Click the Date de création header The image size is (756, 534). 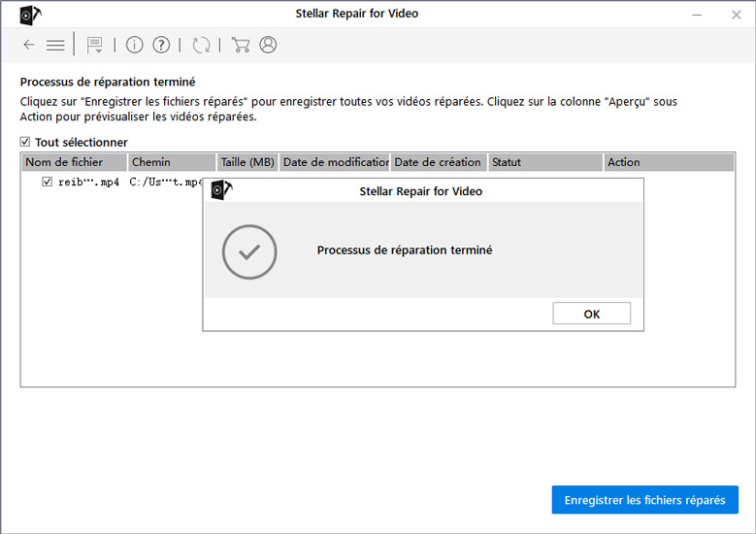pyautogui.click(x=439, y=162)
